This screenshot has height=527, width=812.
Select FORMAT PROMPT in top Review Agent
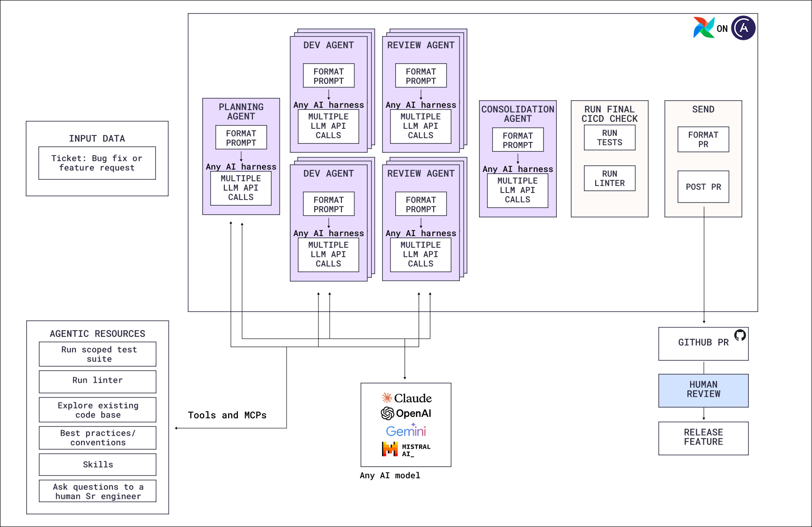[x=421, y=75]
